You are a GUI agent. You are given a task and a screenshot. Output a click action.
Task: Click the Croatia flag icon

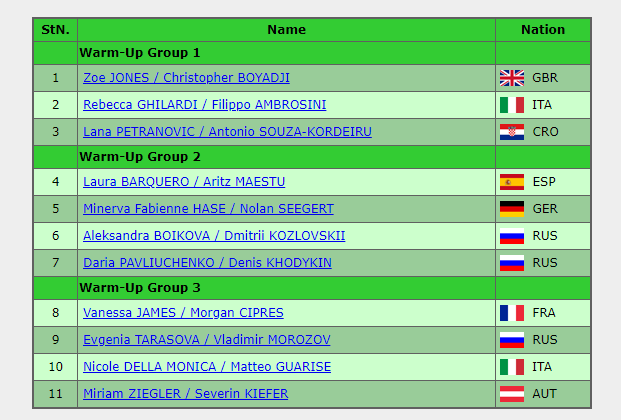point(512,132)
